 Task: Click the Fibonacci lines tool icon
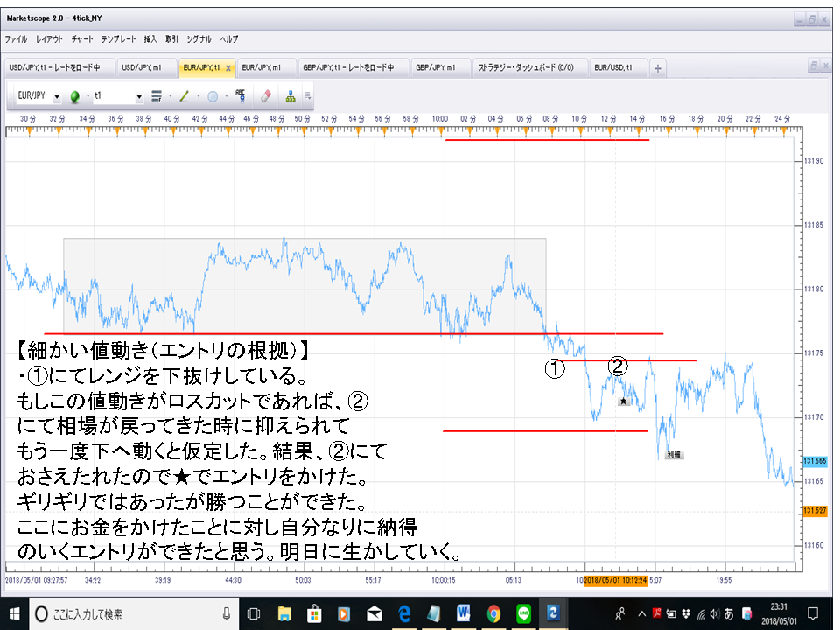(x=157, y=96)
